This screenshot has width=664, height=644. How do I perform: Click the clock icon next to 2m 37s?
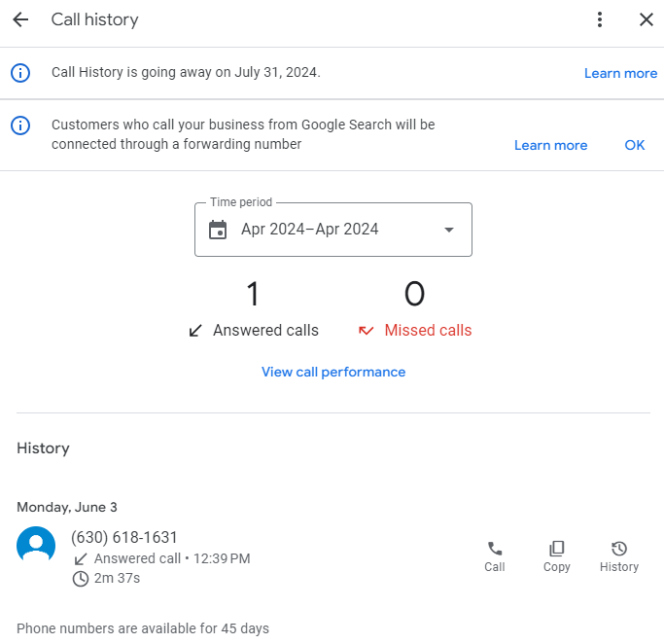(x=81, y=579)
